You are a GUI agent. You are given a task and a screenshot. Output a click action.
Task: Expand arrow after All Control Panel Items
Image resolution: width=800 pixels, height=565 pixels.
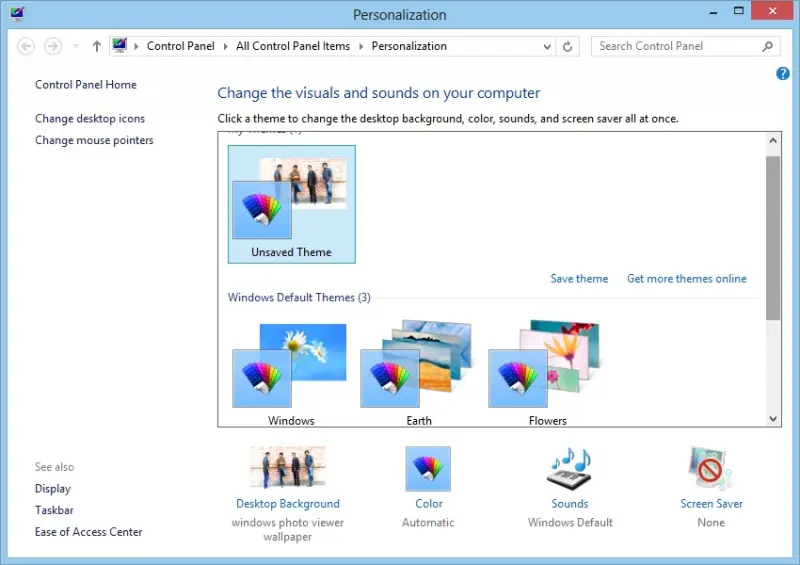(x=361, y=46)
